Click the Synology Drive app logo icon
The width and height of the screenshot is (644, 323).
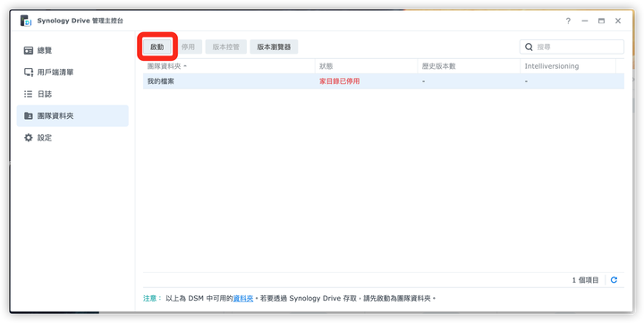(26, 21)
